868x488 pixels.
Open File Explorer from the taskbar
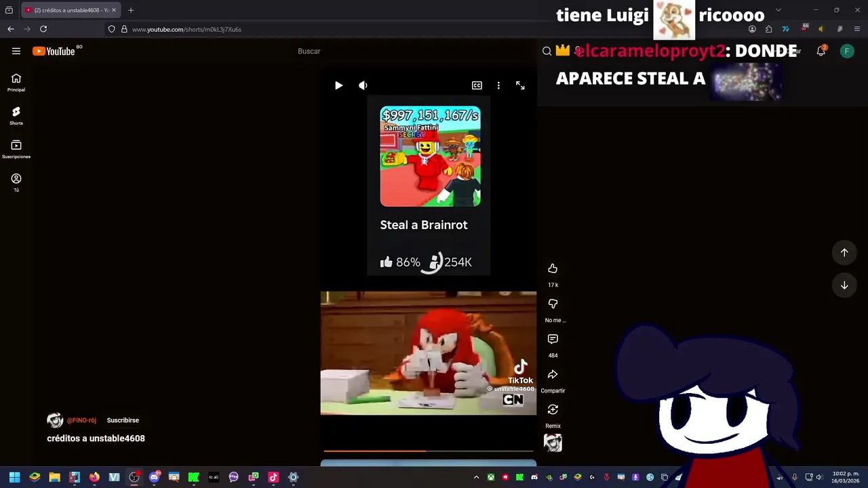pos(54,477)
